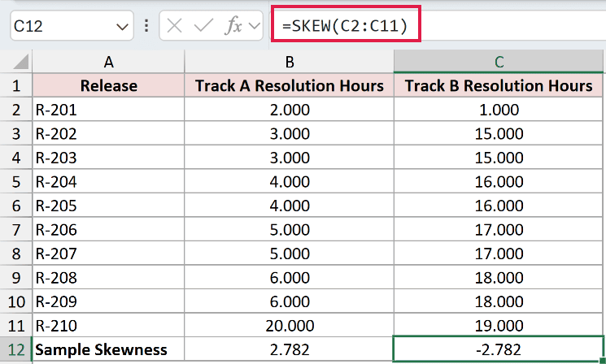Select Track A value in row R-208
This screenshot has height=364, width=606.
click(x=289, y=278)
